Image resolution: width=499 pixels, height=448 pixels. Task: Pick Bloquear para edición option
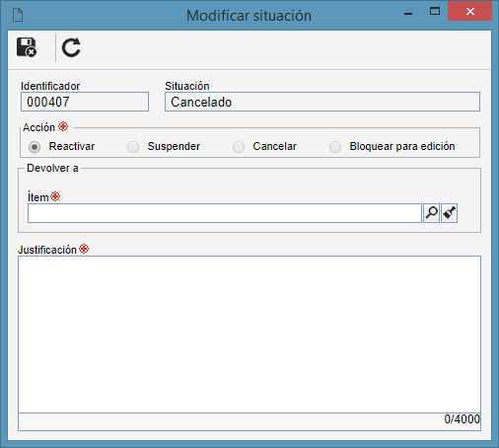click(x=335, y=147)
